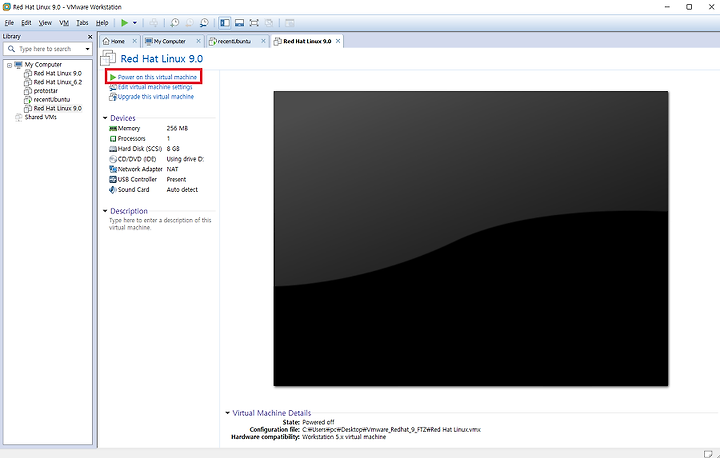Close the Home tab
This screenshot has width=720, height=458.
click(135, 41)
